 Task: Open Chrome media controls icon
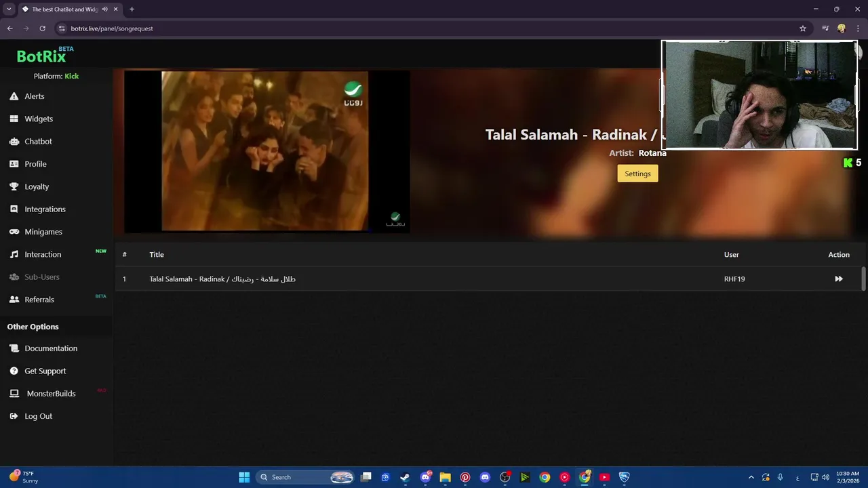[825, 28]
